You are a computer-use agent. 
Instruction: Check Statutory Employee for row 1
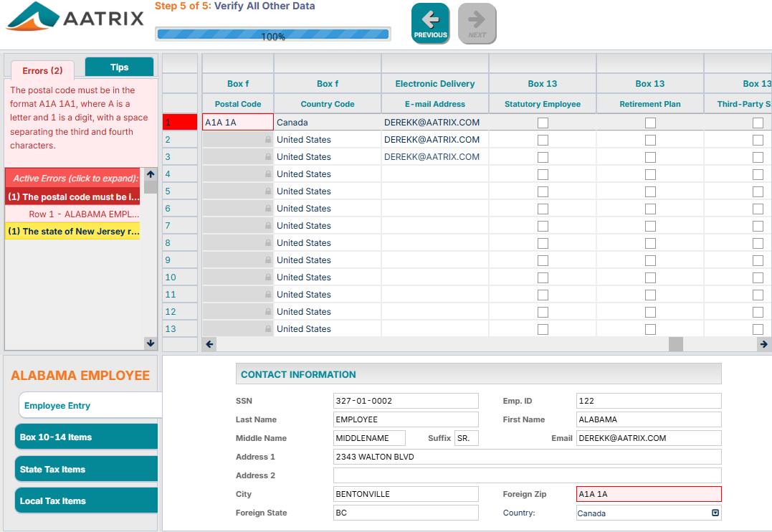coord(543,123)
